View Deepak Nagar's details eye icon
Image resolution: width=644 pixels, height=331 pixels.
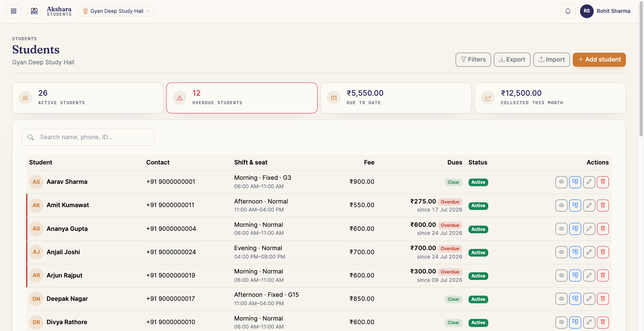(561, 299)
